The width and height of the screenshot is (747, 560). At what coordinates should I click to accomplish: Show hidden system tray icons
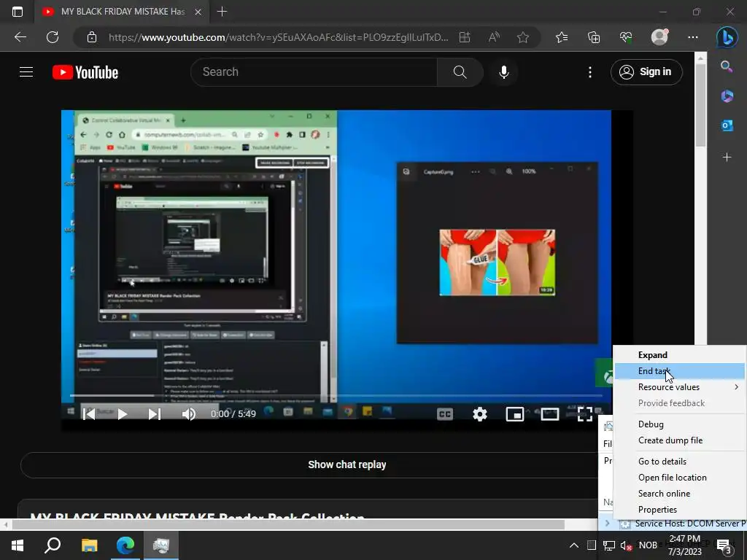click(x=574, y=545)
